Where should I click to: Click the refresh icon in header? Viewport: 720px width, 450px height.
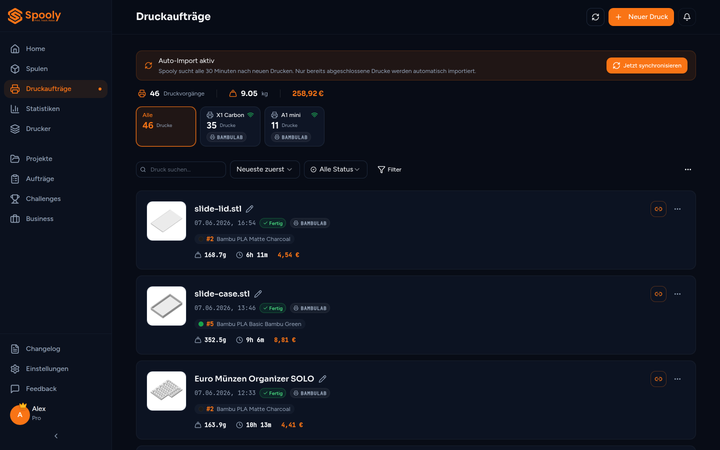[595, 17]
